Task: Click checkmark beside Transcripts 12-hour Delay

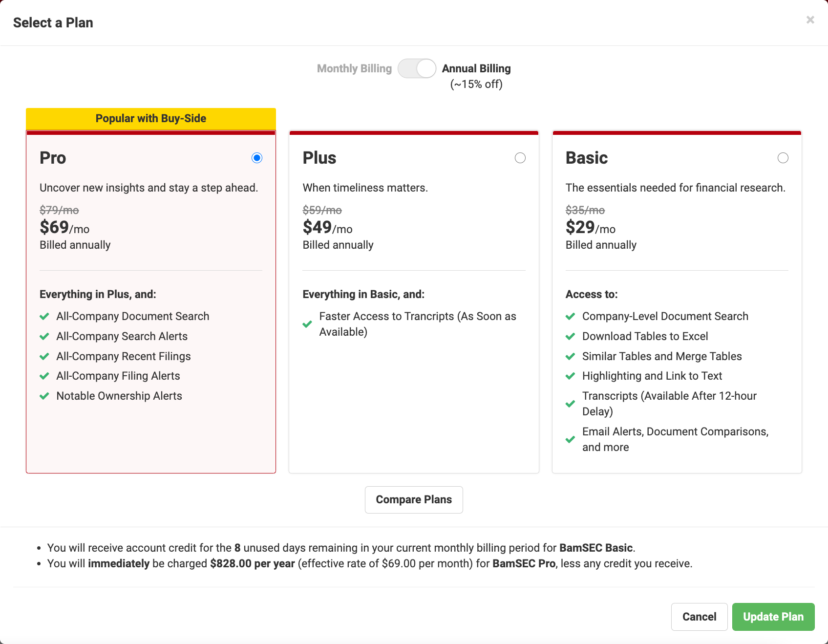Action: (570, 404)
